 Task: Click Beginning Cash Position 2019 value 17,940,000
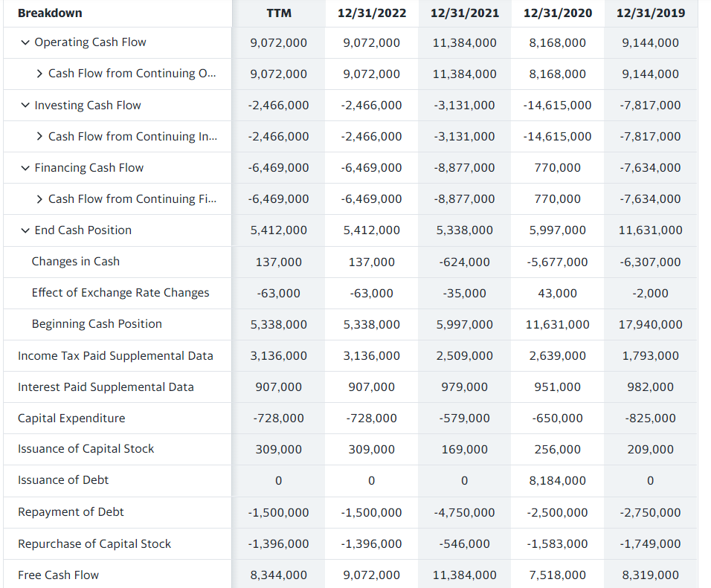pyautogui.click(x=651, y=325)
